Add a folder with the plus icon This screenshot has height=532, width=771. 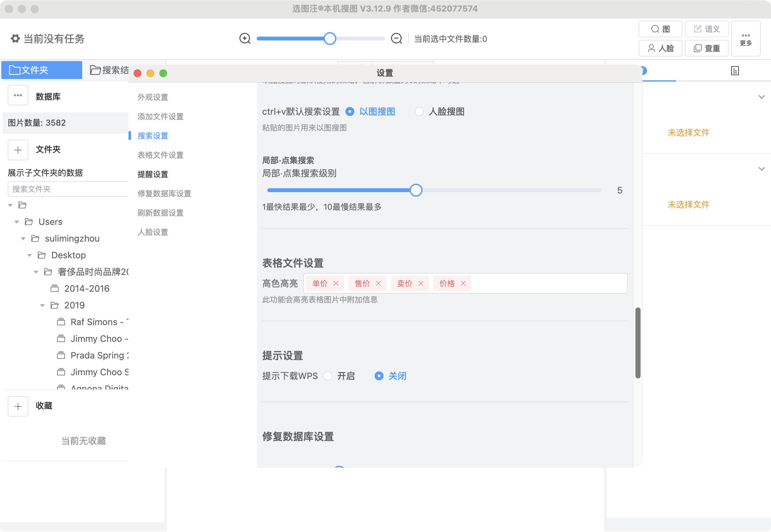[18, 150]
